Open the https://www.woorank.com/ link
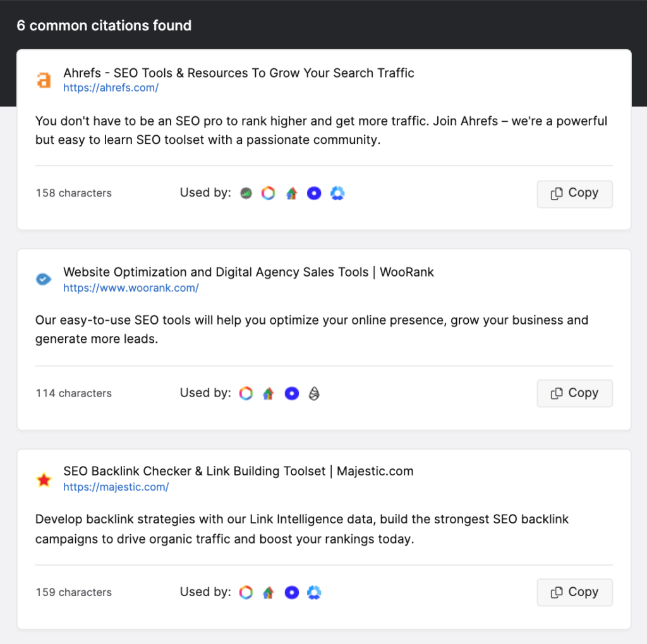 point(131,288)
